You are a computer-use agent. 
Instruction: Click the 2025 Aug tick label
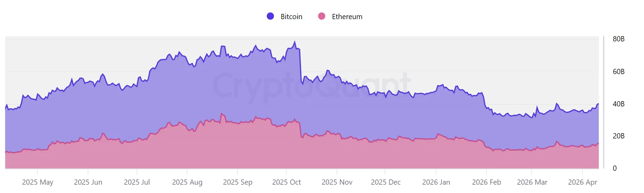coord(187,182)
